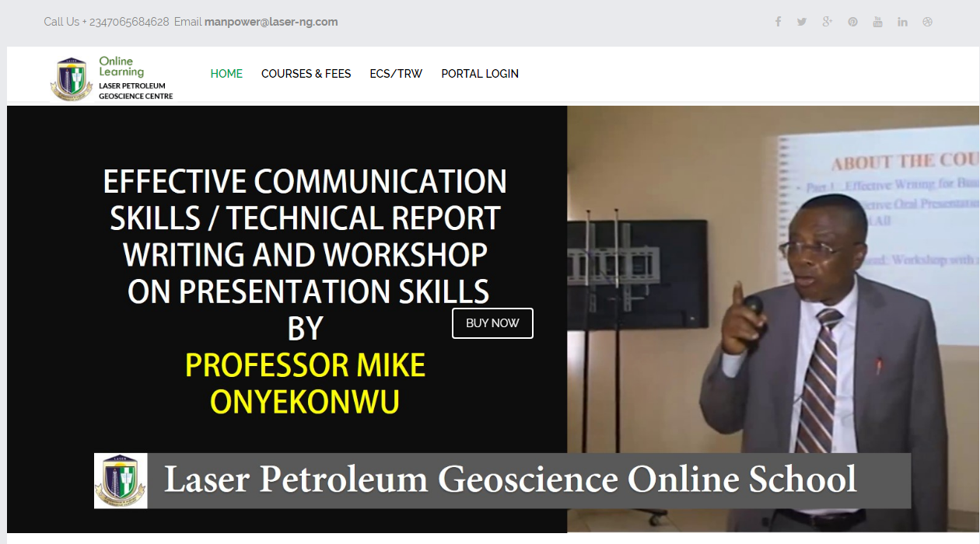Open the ECS/TRW menu item
The image size is (980, 544).
pyautogui.click(x=396, y=74)
